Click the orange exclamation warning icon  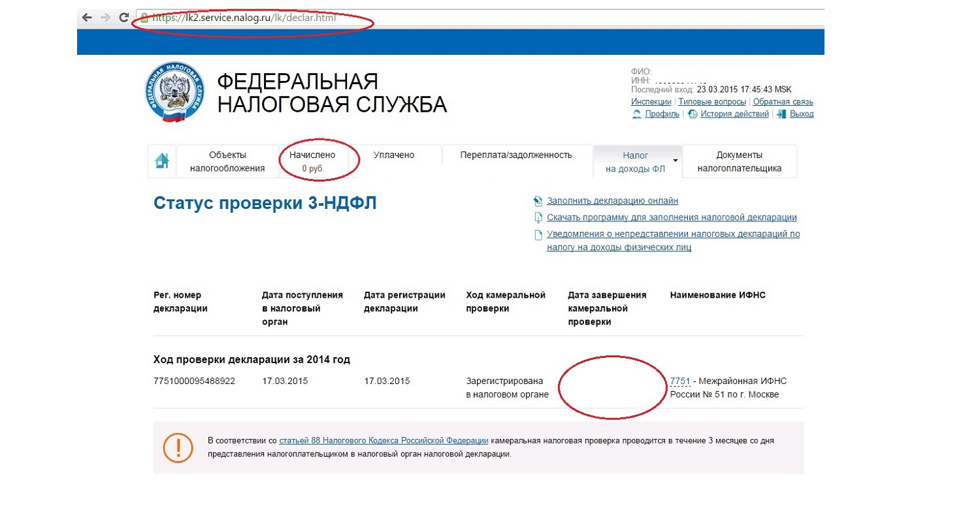click(178, 447)
